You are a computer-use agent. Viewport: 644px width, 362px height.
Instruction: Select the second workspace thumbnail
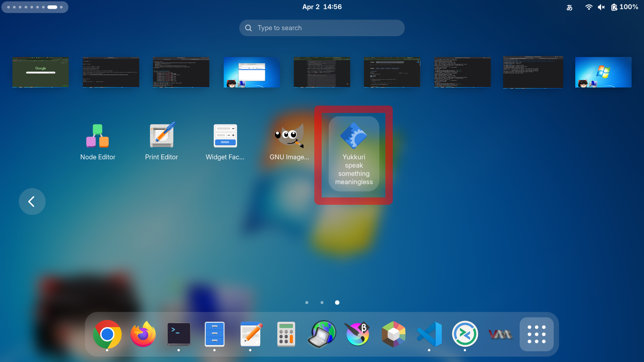111,72
